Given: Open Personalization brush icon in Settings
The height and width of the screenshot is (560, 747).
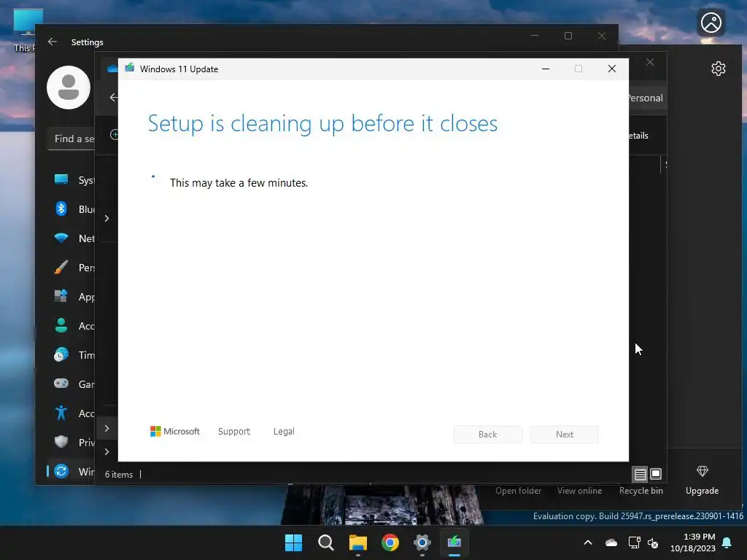Looking at the screenshot, I should pos(61,267).
